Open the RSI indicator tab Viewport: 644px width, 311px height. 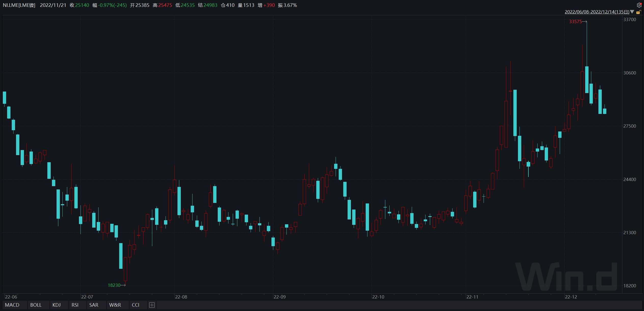point(75,305)
